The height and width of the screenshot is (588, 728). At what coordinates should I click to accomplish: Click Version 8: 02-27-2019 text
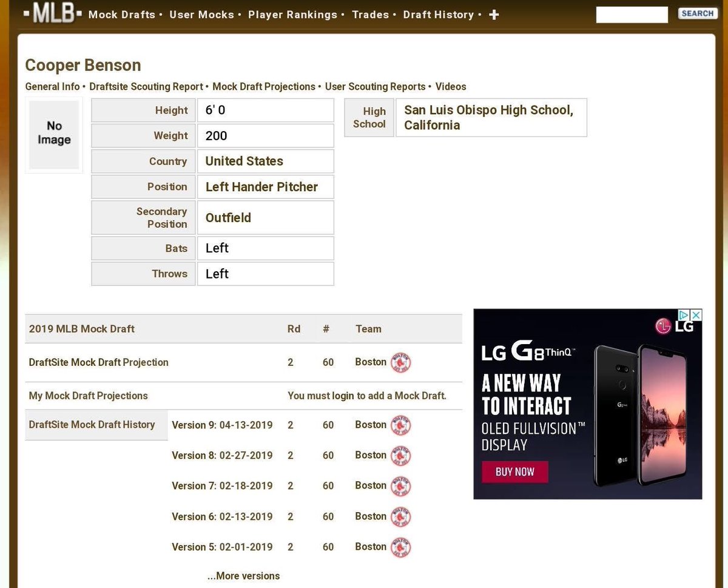point(222,456)
